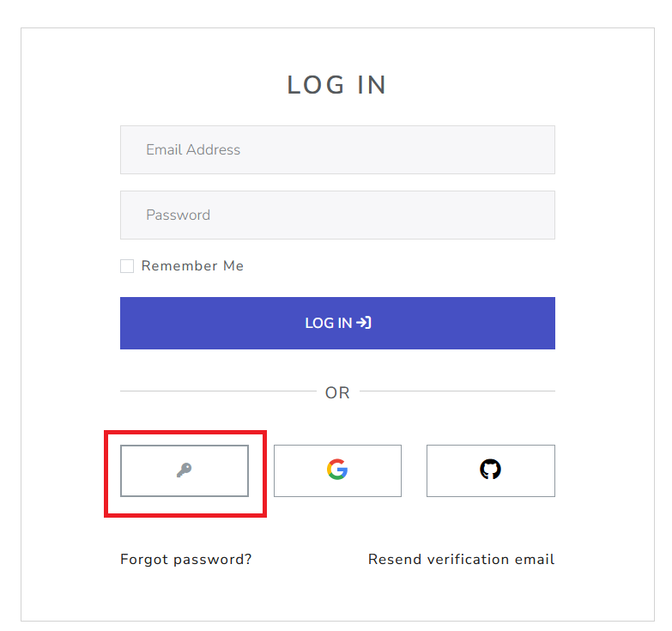The width and height of the screenshot is (672, 631).
Task: Click the Password placeholder text
Action: coord(178,215)
